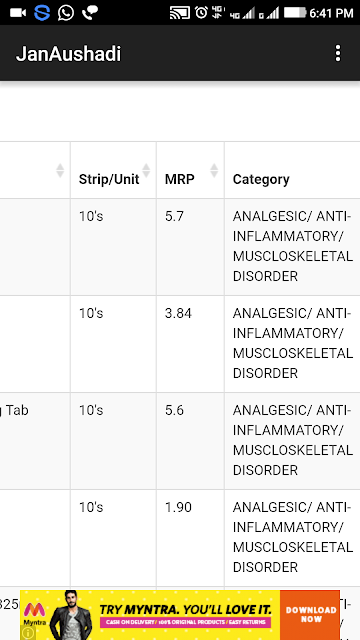
Task: Open the Myntra banner advertisement
Action: tap(180, 615)
